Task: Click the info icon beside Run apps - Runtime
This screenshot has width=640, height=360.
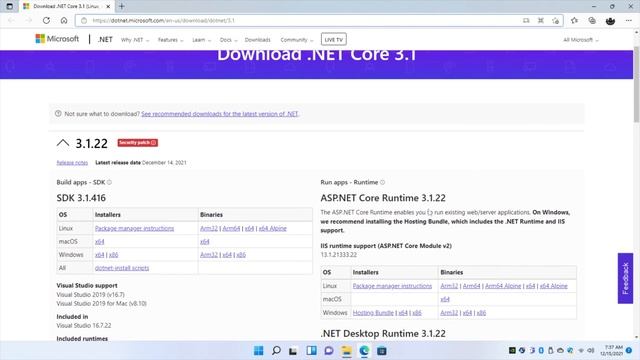Action: tap(382, 182)
